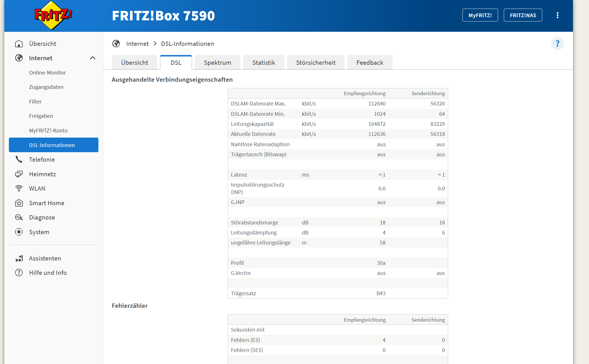Click the FRITZ!NAS button

523,15
